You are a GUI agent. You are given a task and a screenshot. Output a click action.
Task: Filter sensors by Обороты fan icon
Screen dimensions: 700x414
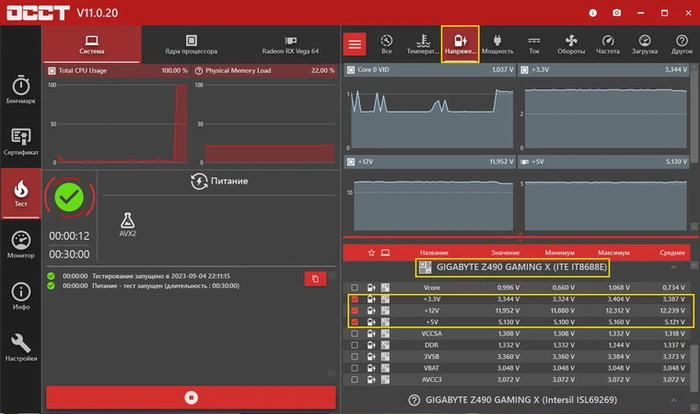point(571,43)
